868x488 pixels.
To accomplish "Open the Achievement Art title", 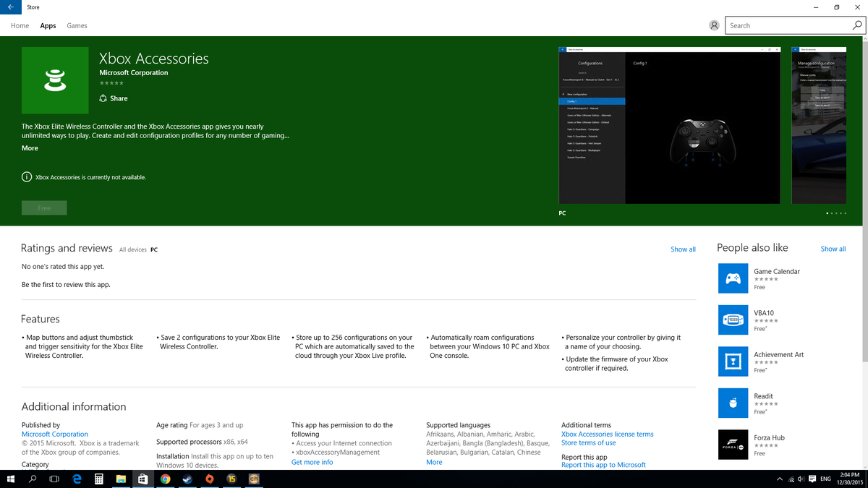I will tap(778, 355).
